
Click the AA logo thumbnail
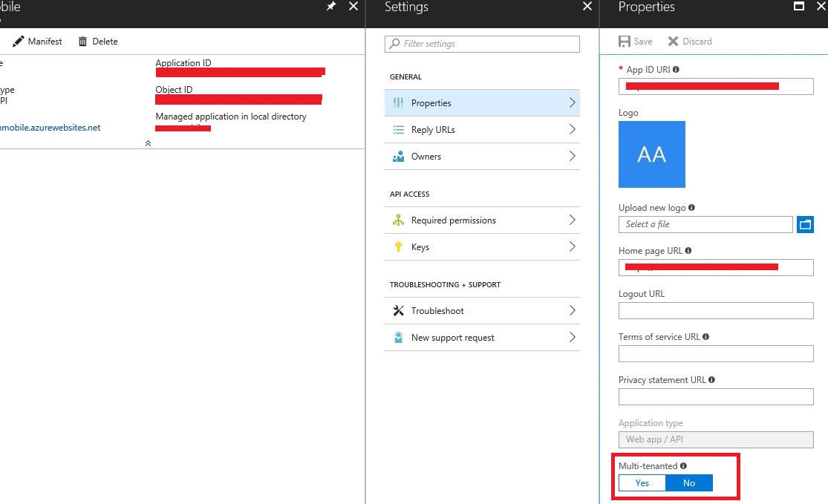click(x=651, y=154)
